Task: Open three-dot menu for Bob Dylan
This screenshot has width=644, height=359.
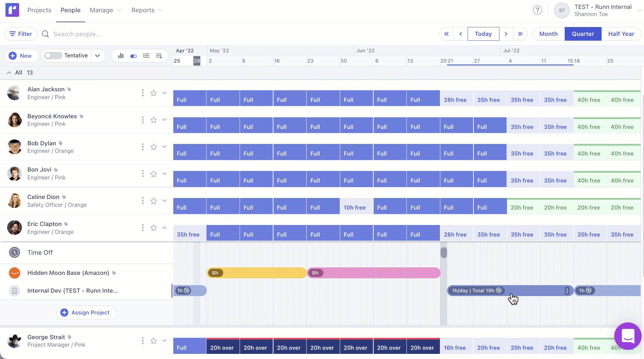Action: [143, 147]
